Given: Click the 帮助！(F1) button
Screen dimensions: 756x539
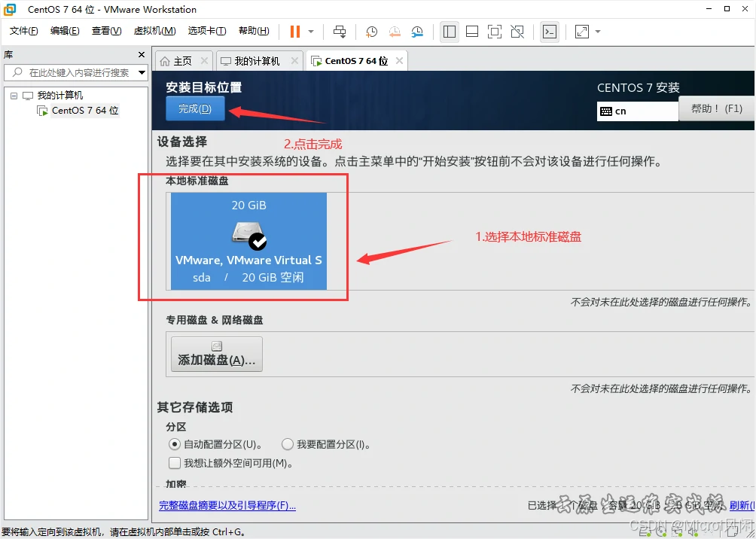Looking at the screenshot, I should [717, 108].
